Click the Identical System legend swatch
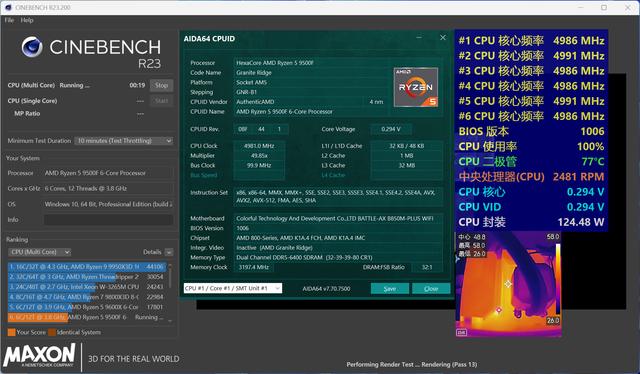 click(x=52, y=332)
